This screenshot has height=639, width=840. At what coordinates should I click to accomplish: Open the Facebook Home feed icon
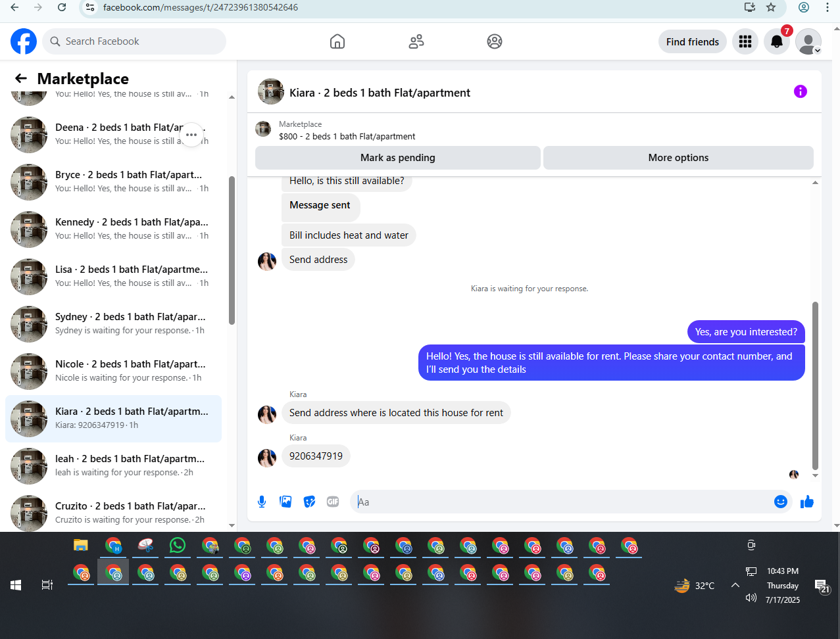click(x=337, y=41)
